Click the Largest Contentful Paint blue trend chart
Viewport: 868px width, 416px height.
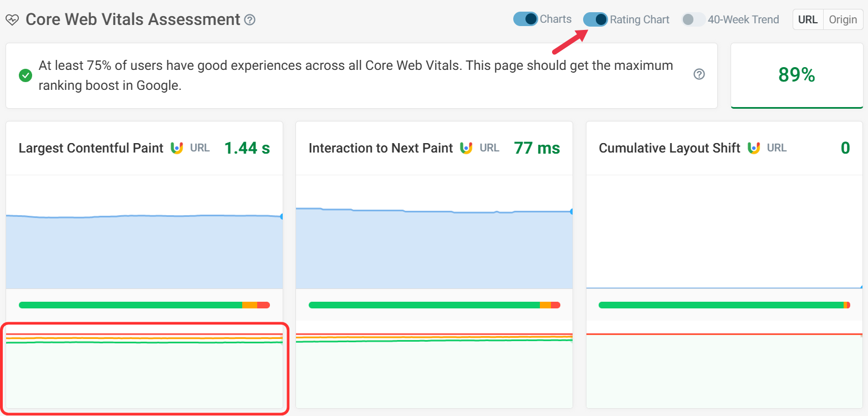point(144,250)
